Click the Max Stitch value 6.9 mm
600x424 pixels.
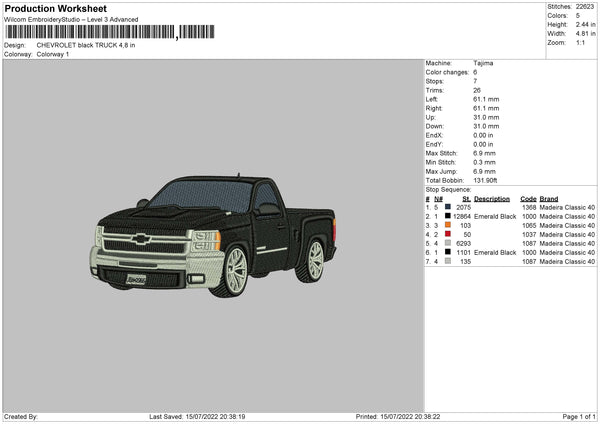point(484,153)
